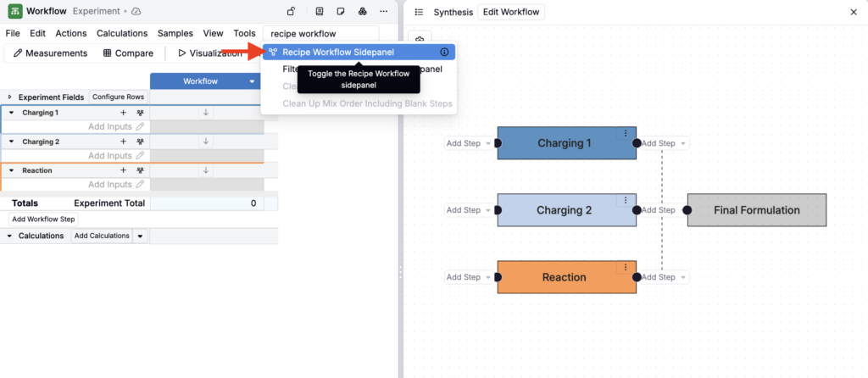
Task: Click the plus icon in Charging 1 row
Action: click(124, 113)
